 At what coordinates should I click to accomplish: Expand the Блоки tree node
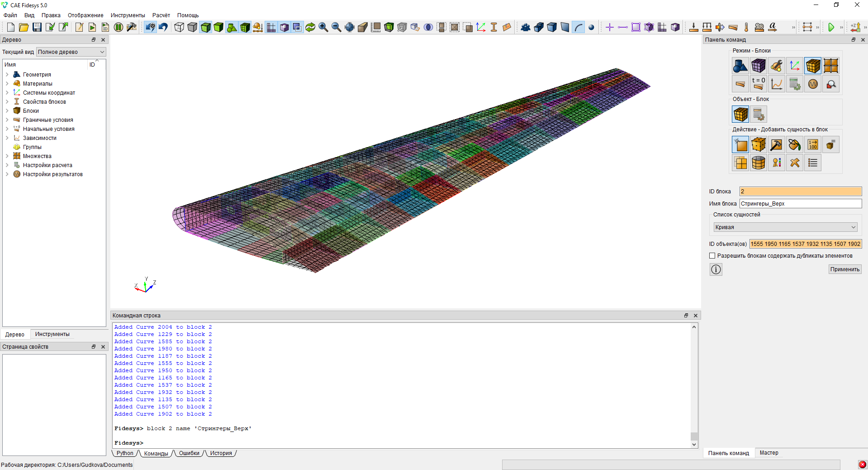[x=7, y=111]
